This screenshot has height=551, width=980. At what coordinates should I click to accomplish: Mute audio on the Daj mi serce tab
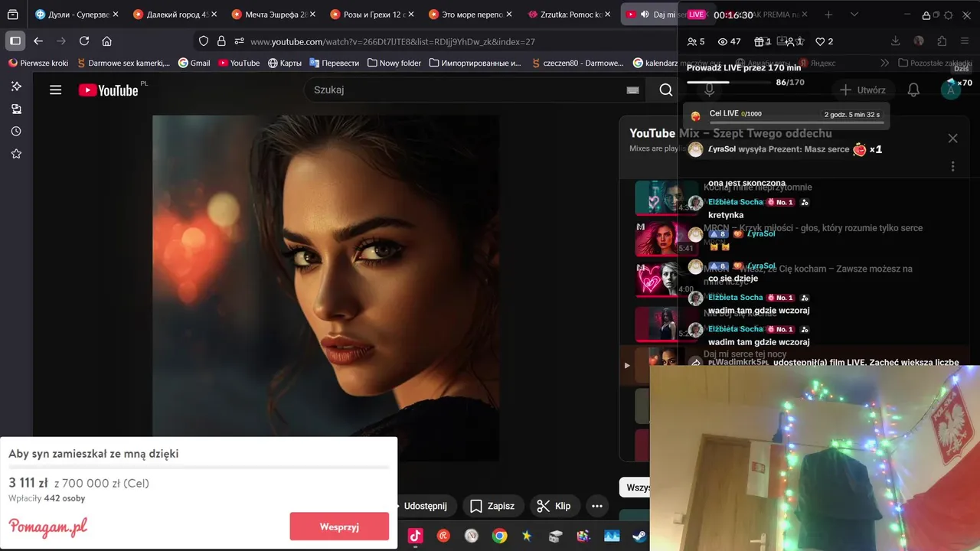[x=645, y=15]
